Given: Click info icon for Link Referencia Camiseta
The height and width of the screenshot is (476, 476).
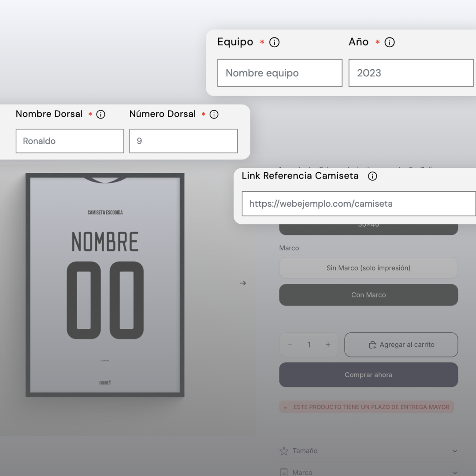Looking at the screenshot, I should coord(372,176).
